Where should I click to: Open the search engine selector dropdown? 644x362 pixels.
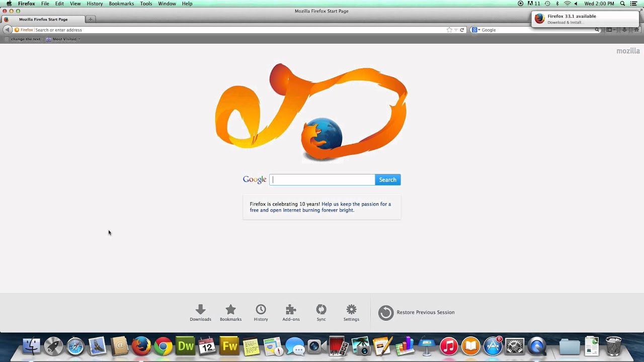coord(475,30)
